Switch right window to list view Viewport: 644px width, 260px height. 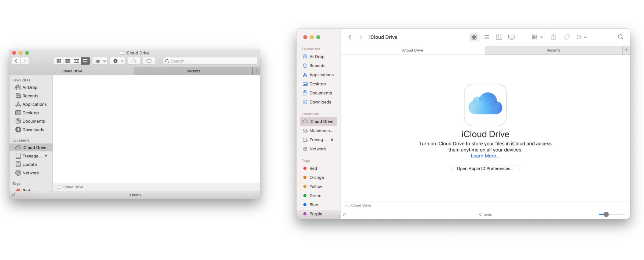point(486,37)
